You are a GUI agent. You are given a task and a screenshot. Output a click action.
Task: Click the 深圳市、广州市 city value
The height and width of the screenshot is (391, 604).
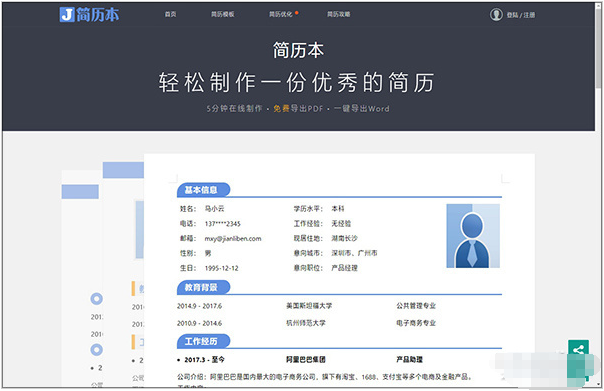click(x=354, y=253)
